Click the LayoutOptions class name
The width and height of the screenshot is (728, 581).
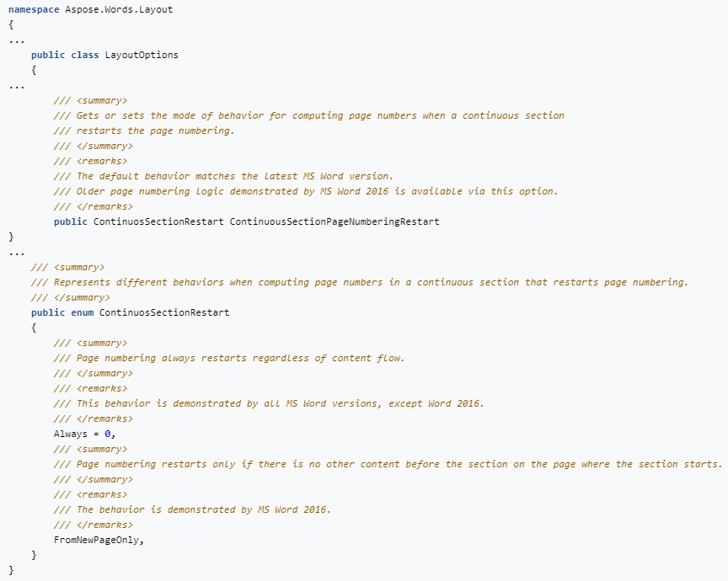(x=141, y=55)
